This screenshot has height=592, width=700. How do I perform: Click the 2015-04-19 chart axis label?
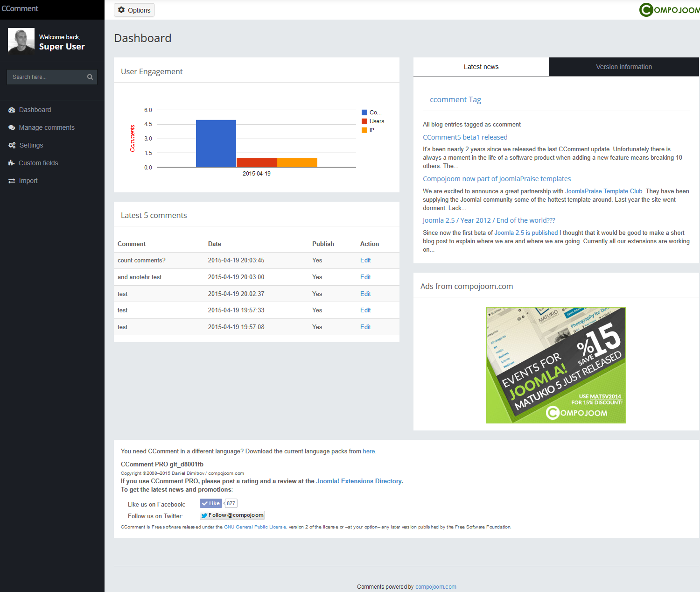(x=257, y=174)
